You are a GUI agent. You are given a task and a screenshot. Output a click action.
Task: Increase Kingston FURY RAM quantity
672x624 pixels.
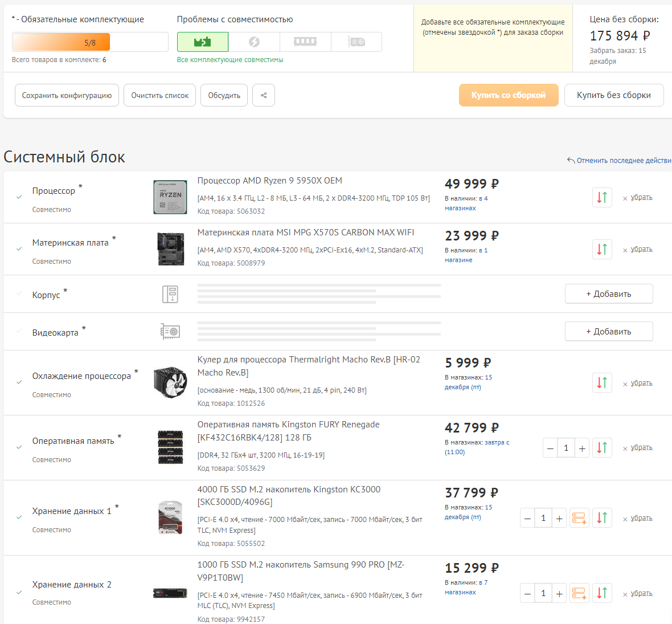click(582, 448)
